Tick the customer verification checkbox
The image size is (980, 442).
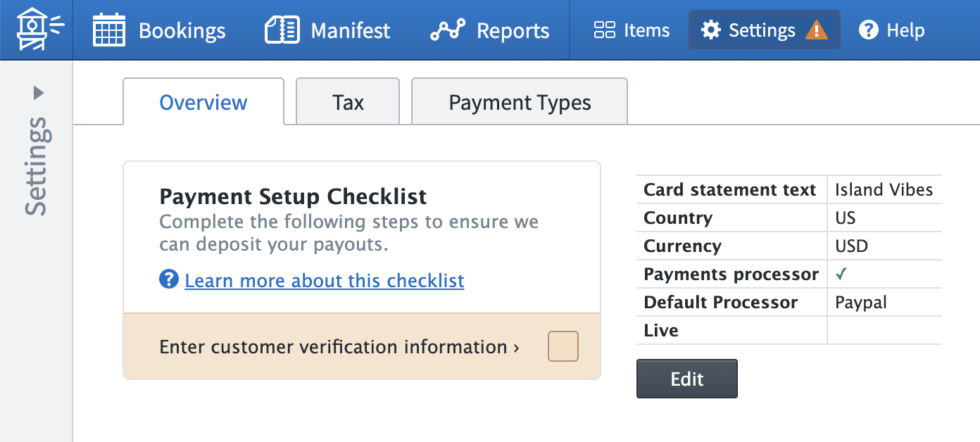pos(563,346)
